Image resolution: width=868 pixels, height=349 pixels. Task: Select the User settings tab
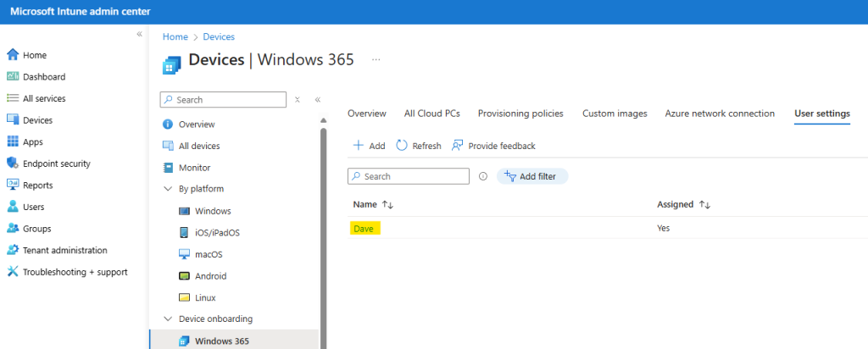(822, 114)
